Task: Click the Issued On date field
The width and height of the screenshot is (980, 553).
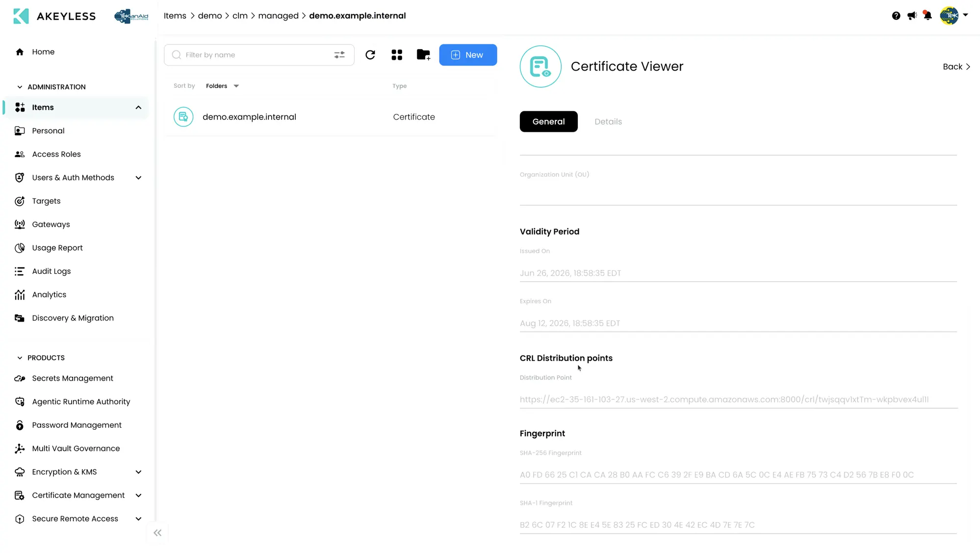Action: (738, 273)
